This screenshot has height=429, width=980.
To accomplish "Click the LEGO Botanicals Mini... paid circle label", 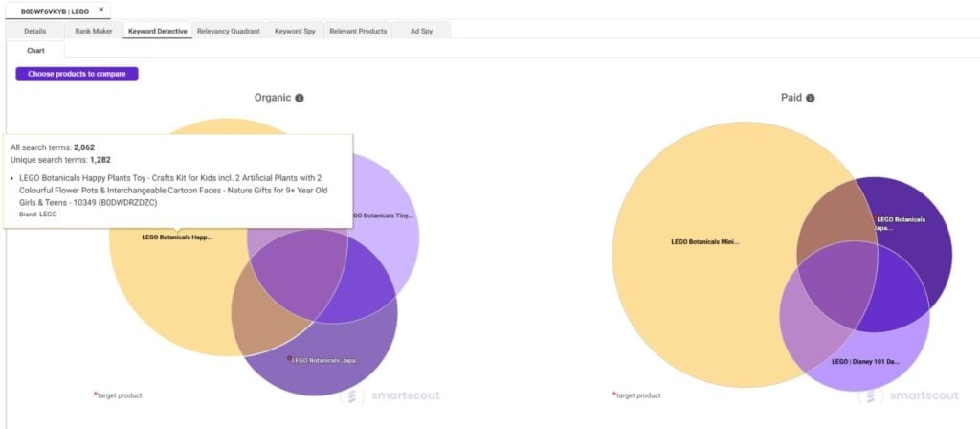I will [705, 242].
